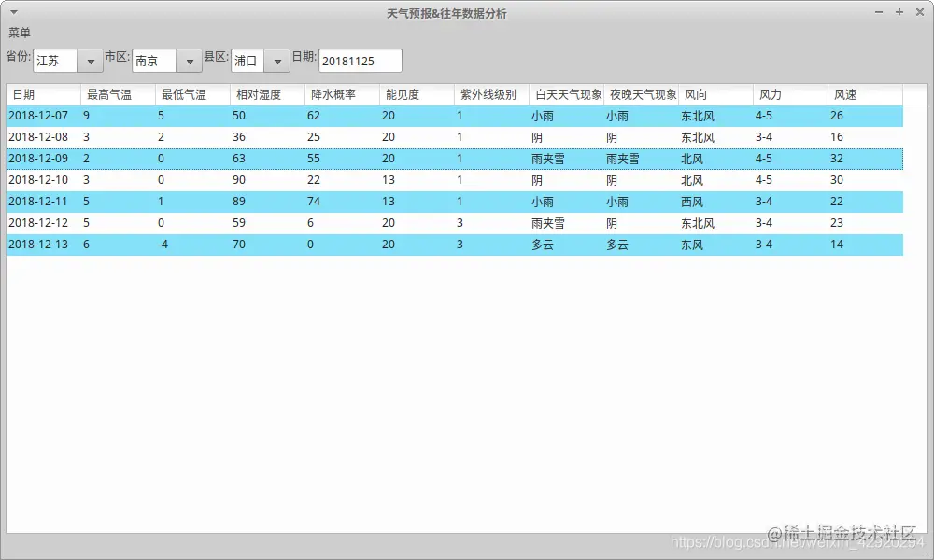Click the 最高气温 column header

click(106, 94)
